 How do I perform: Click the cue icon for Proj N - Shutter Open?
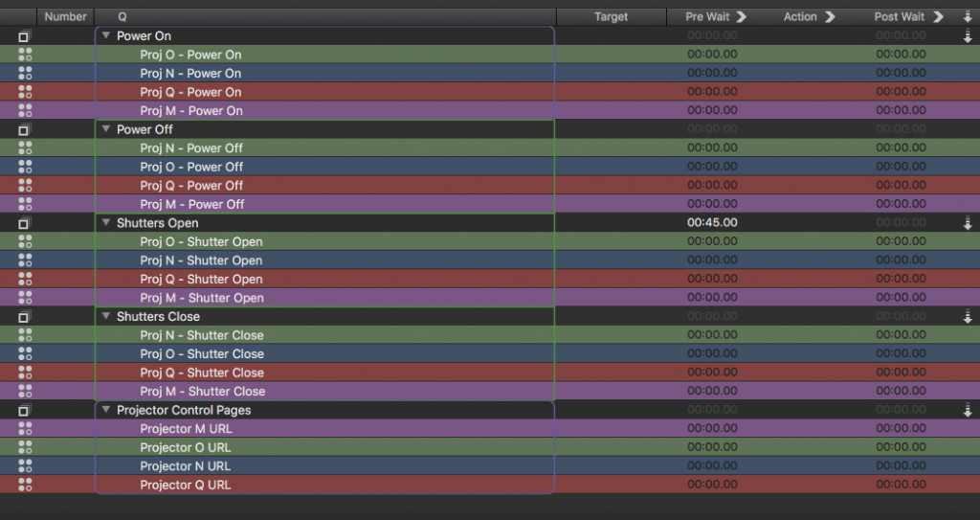[x=25, y=260]
